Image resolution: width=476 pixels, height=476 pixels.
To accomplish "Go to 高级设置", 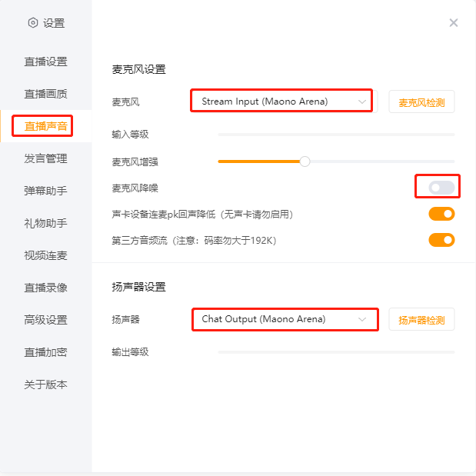I will pyautogui.click(x=45, y=320).
